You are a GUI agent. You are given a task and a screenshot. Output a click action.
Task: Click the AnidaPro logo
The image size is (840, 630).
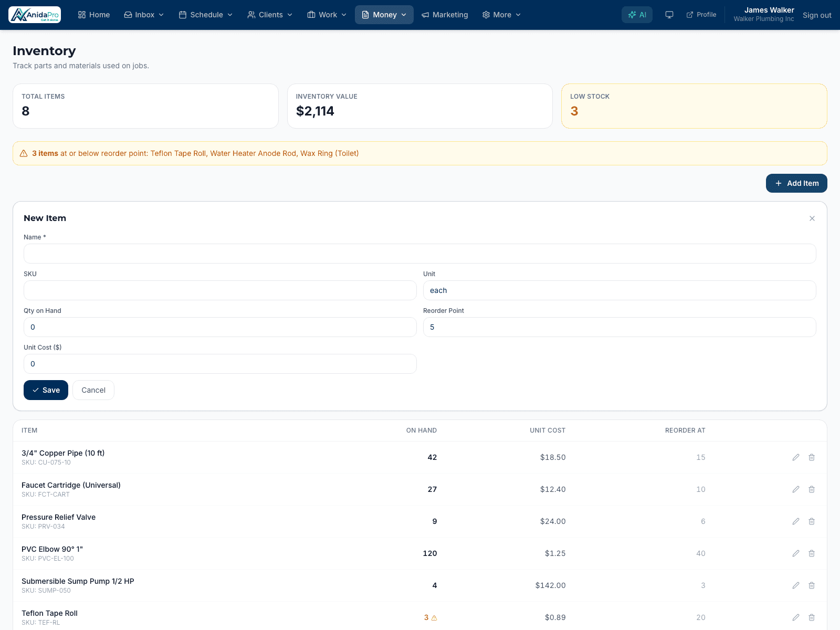pyautogui.click(x=35, y=15)
